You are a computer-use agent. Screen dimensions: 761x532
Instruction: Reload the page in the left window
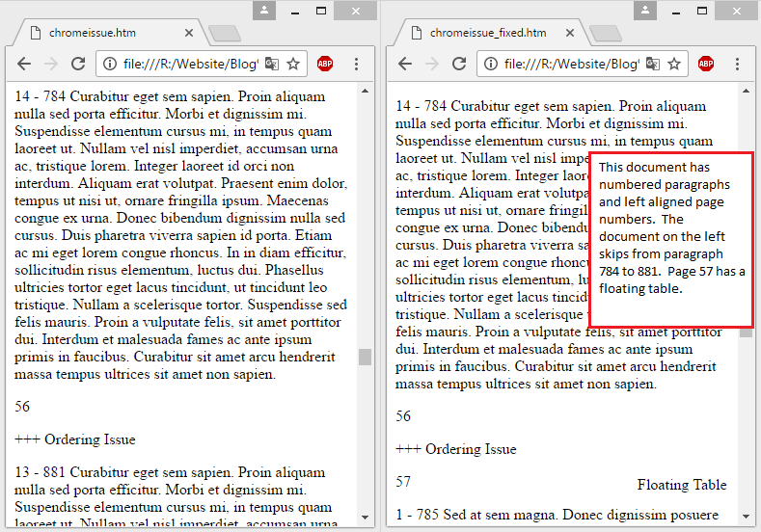(x=78, y=64)
